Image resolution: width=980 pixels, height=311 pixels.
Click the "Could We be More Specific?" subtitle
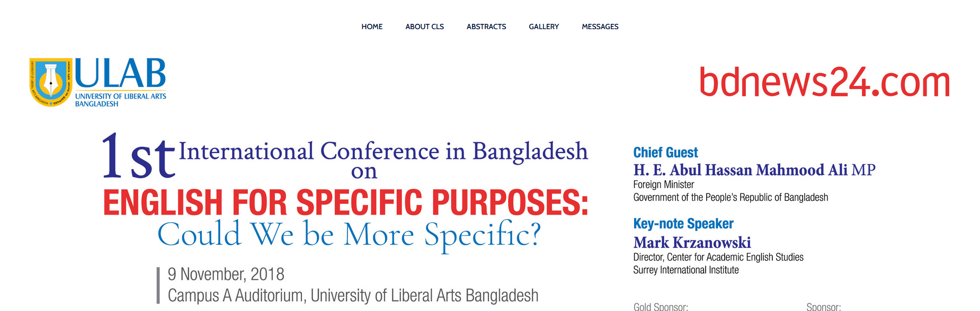point(349,234)
